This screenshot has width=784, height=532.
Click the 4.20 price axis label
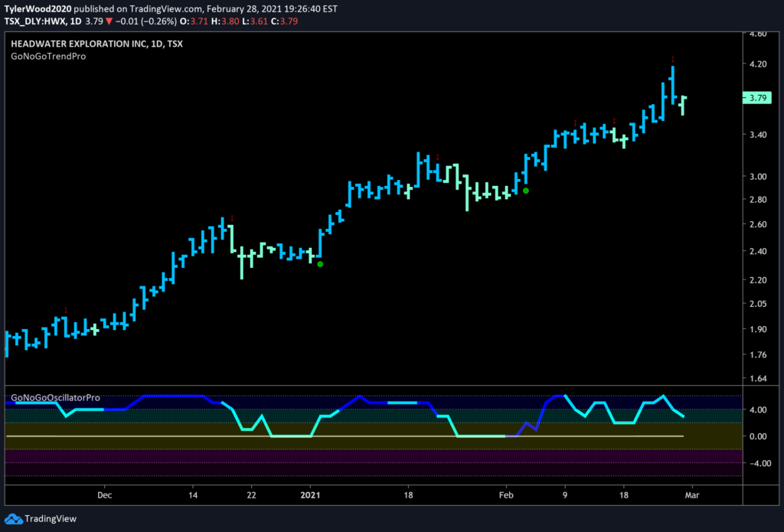click(758, 64)
